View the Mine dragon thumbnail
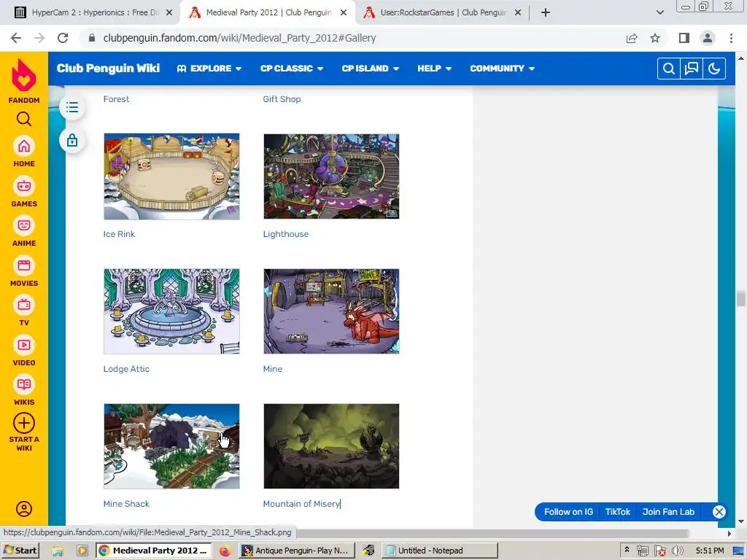747x560 pixels. tap(331, 311)
